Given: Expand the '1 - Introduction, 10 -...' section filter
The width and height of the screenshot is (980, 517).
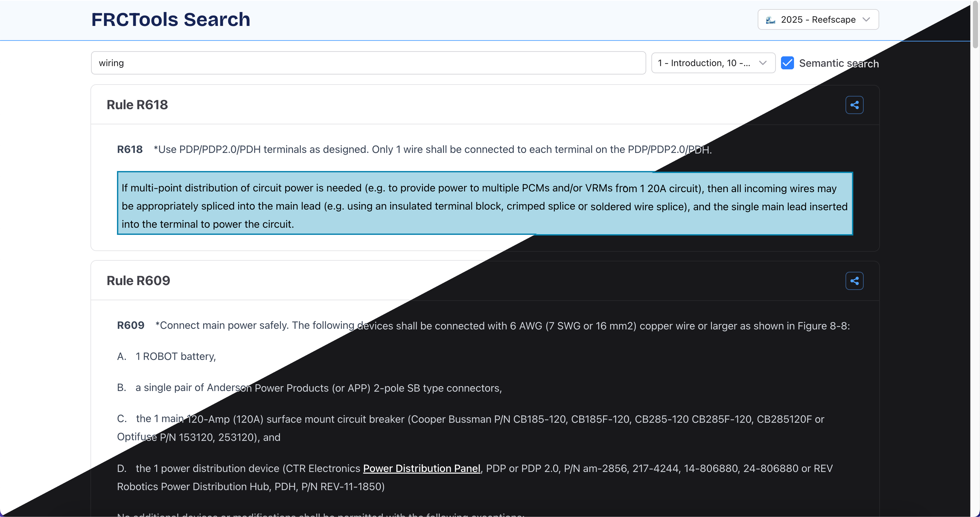Looking at the screenshot, I should click(704, 63).
